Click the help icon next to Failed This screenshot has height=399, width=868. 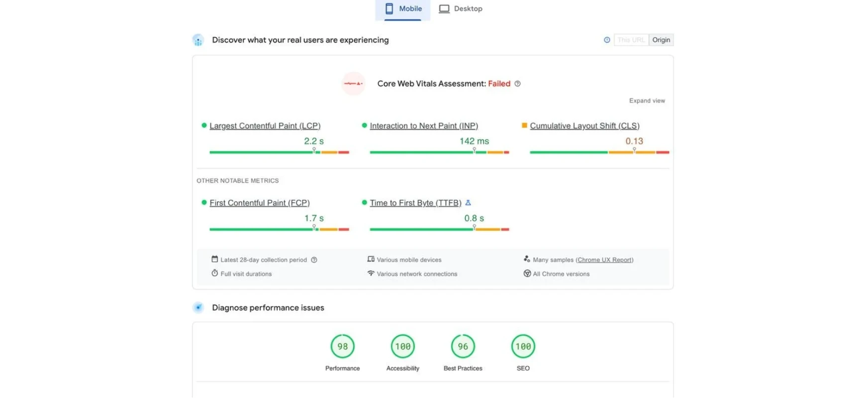tap(517, 84)
